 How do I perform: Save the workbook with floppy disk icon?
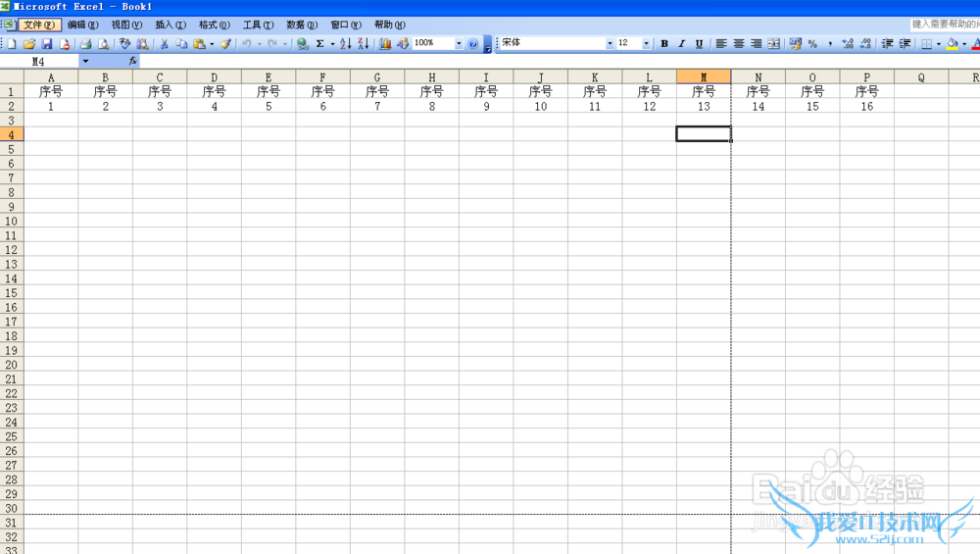coord(47,44)
